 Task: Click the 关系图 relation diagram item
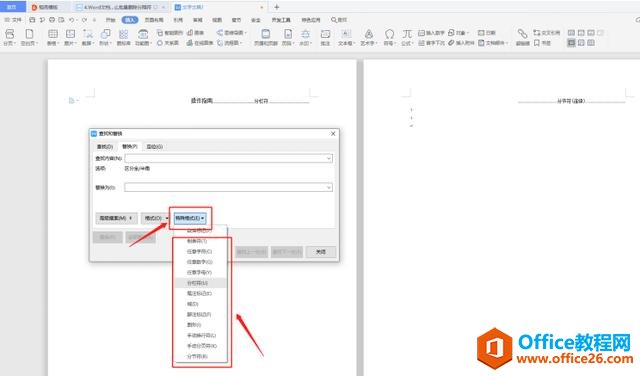pos(168,43)
